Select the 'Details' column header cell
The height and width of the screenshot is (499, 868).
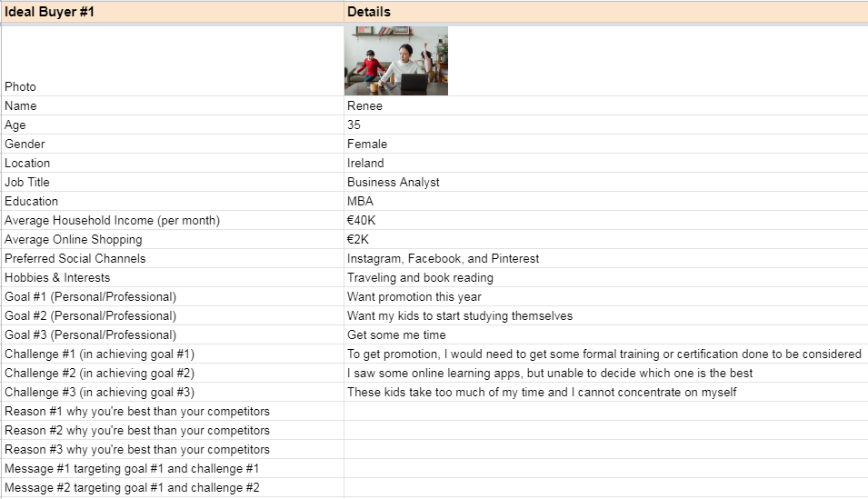[604, 12]
